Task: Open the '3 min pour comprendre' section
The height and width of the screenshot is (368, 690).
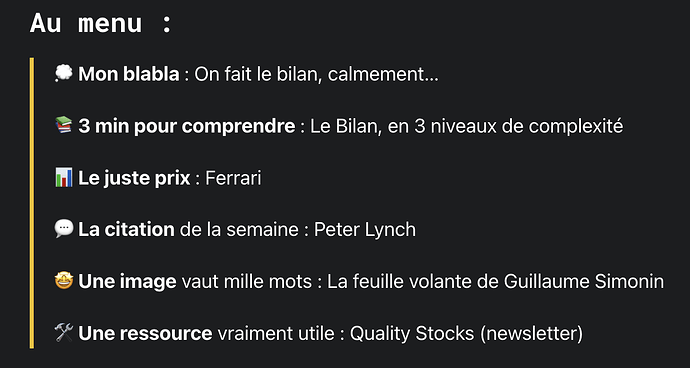Action: (x=187, y=126)
